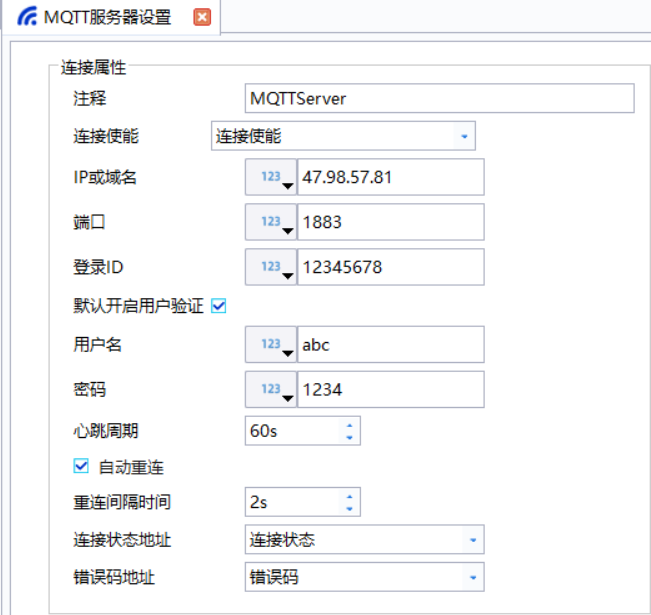Click the 注释 field with MQTTServer
This screenshot has width=651, height=615.
[439, 98]
